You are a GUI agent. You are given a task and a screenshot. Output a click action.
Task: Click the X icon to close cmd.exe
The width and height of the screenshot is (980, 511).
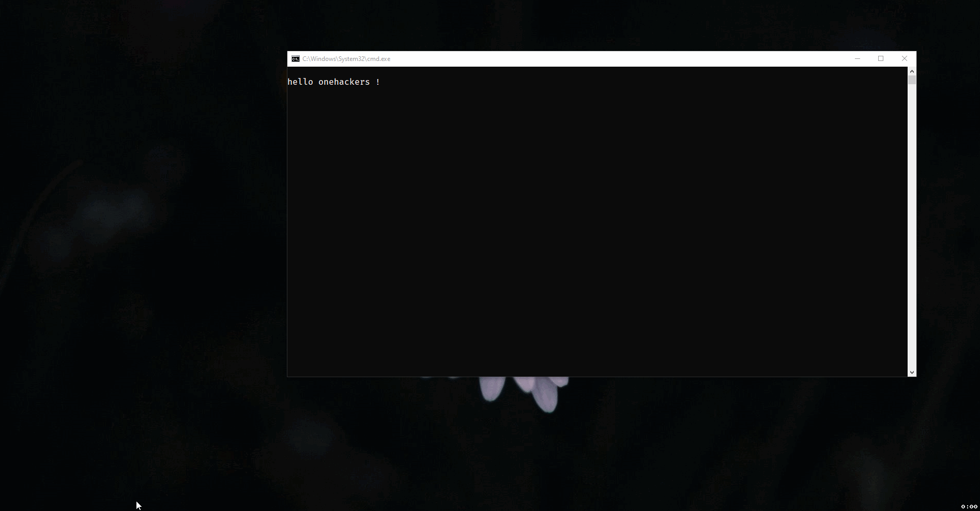point(904,58)
